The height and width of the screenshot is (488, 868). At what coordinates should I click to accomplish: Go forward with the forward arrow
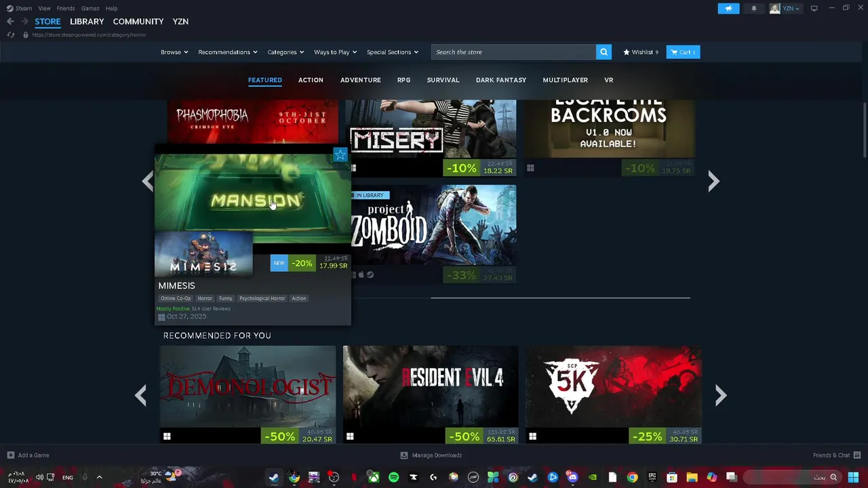coord(24,22)
